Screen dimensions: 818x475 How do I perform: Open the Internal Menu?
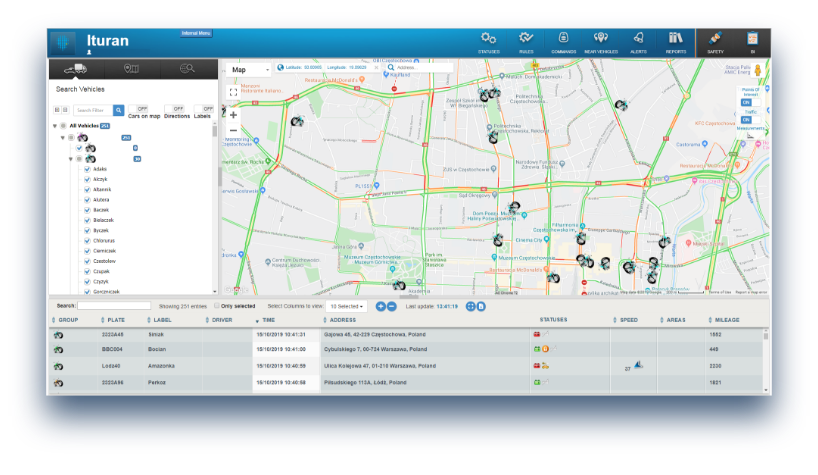196,33
